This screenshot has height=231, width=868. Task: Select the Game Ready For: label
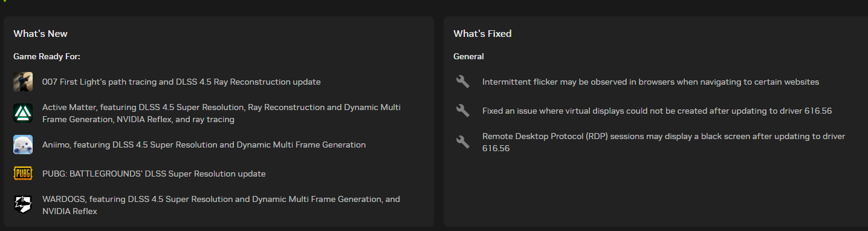point(47,56)
